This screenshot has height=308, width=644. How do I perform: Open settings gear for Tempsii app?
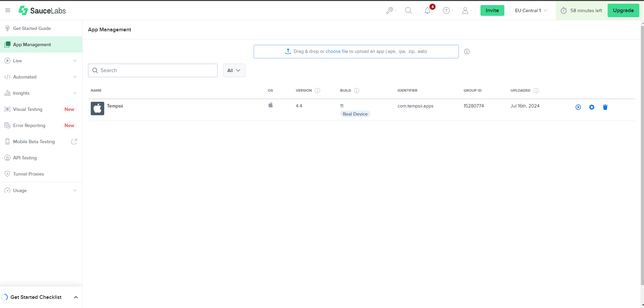[x=592, y=107]
